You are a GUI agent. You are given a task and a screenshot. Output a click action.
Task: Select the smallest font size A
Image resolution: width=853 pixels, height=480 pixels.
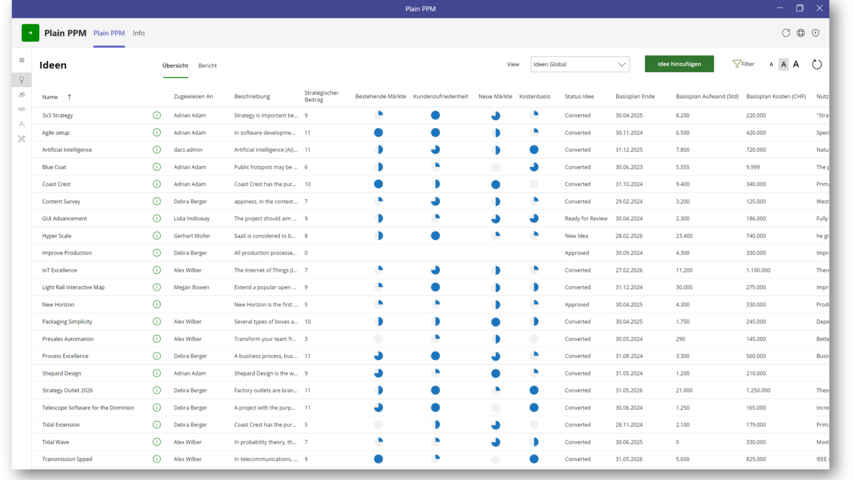(x=771, y=65)
